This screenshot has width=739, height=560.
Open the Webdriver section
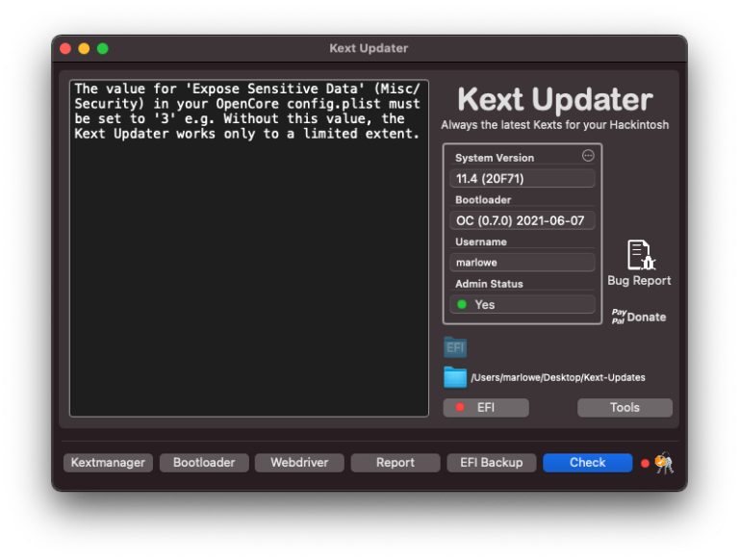pos(299,463)
